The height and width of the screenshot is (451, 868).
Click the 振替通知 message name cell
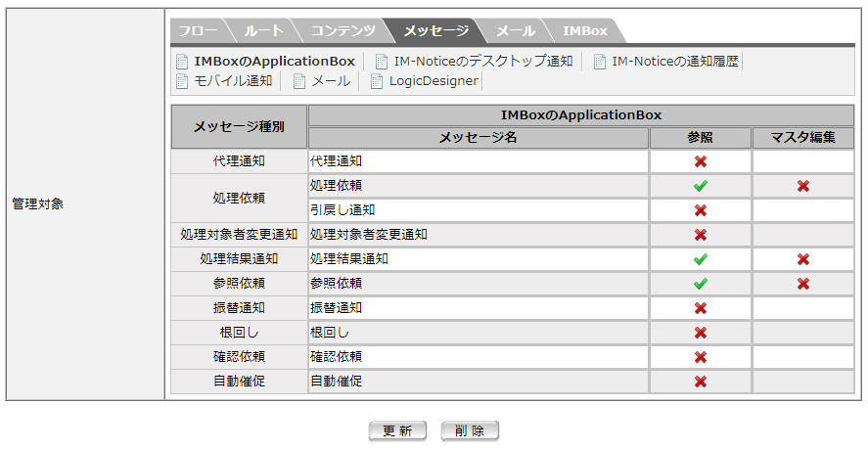coord(479,308)
